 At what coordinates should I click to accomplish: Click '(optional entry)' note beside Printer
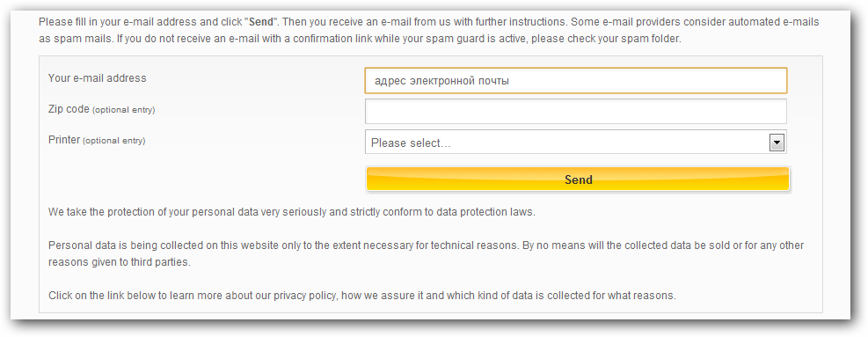[114, 141]
